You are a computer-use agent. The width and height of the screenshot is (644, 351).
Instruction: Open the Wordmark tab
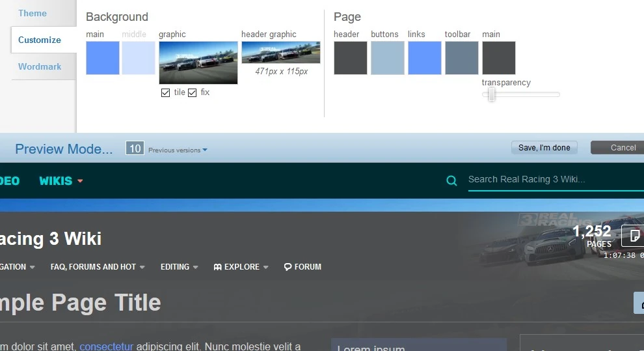click(x=40, y=66)
